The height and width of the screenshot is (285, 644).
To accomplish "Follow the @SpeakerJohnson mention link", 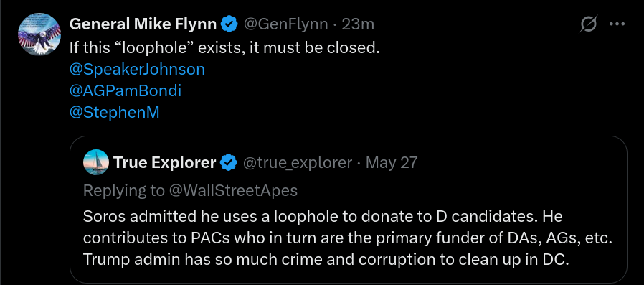I will [137, 69].
